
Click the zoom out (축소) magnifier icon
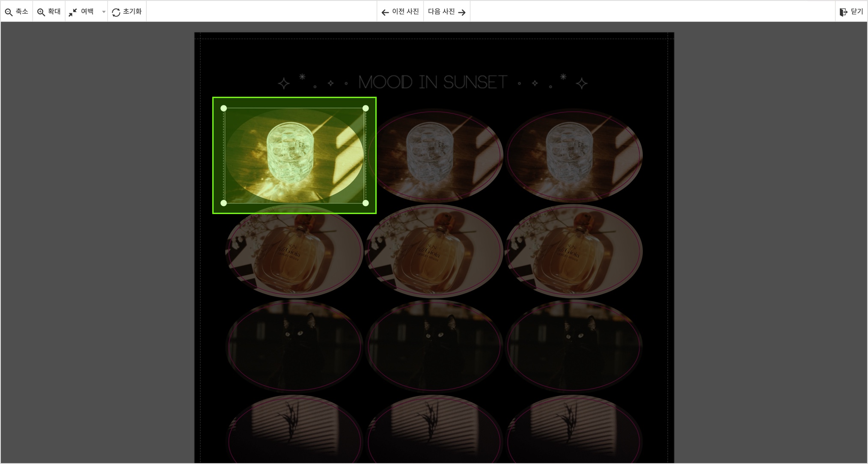9,12
